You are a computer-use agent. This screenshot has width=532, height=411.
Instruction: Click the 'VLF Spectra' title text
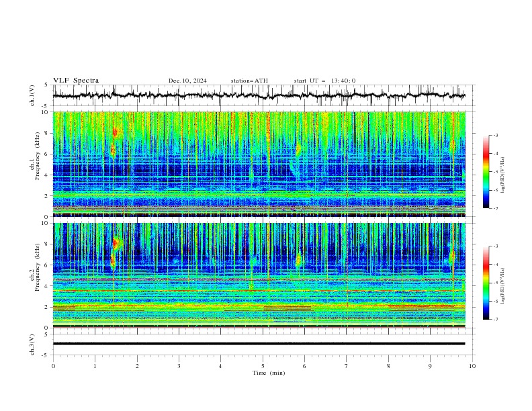click(76, 81)
